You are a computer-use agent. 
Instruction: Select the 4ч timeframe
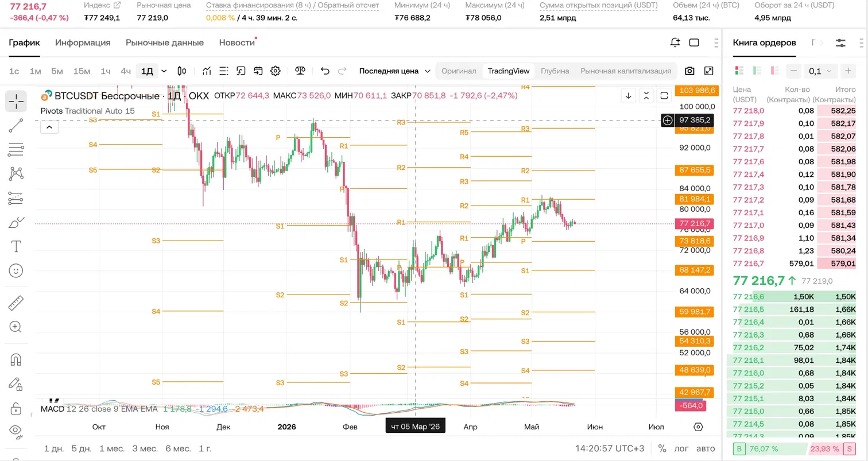pyautogui.click(x=126, y=71)
